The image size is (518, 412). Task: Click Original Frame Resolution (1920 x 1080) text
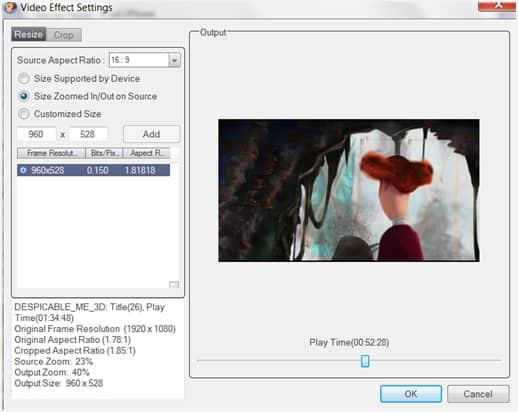[x=95, y=329]
